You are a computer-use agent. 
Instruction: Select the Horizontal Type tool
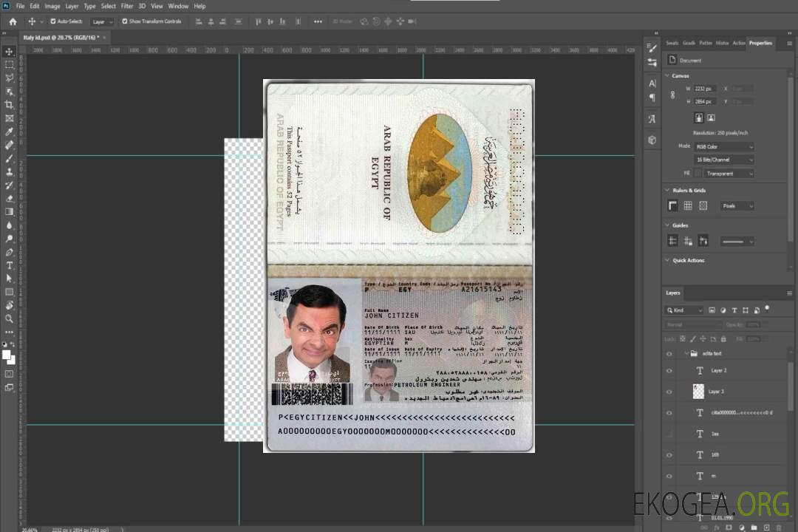click(9, 265)
